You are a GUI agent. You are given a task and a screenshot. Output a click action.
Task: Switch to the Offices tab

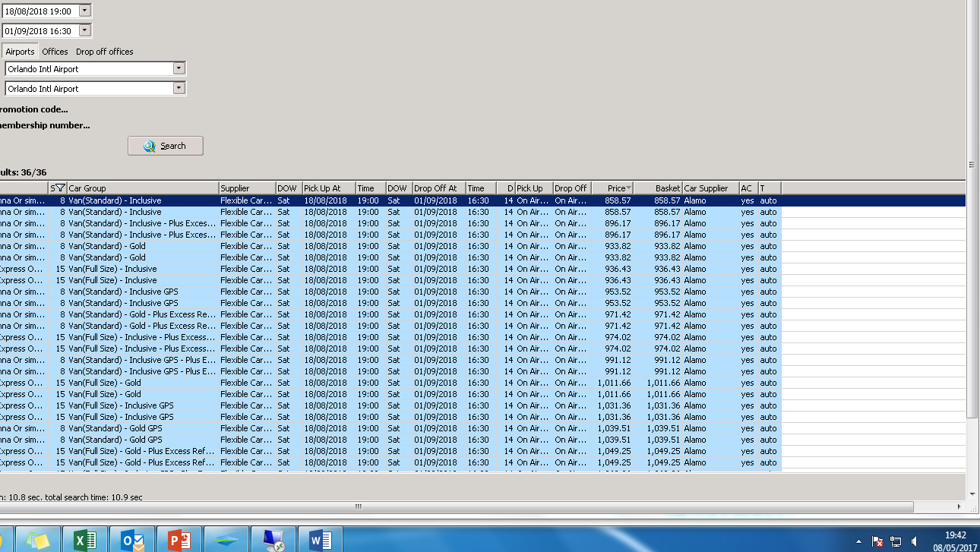(x=55, y=52)
